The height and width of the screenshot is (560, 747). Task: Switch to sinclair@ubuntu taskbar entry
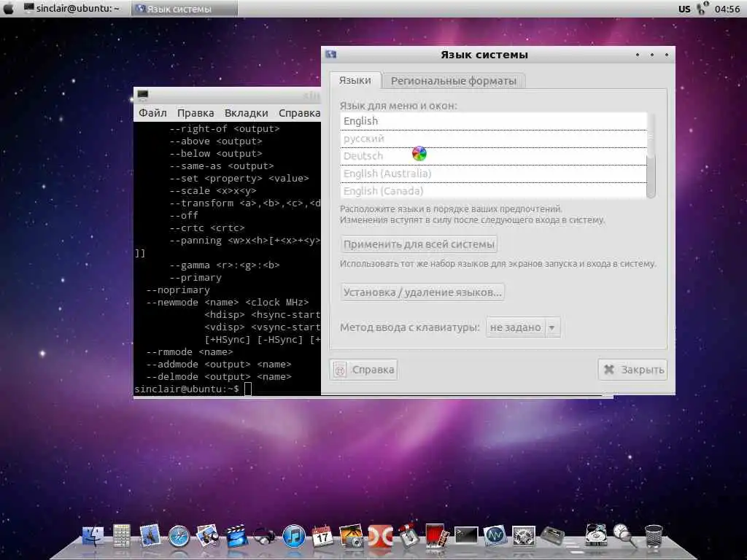[x=71, y=9]
